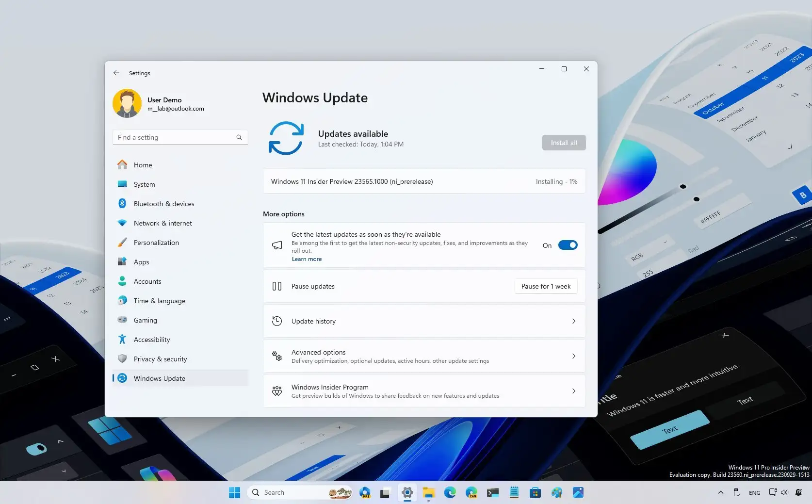Click the Installing - 1% status text

pos(556,181)
